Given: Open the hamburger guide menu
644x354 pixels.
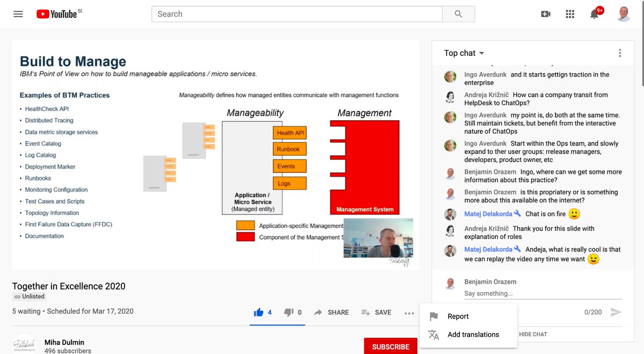Looking at the screenshot, I should 18,14.
